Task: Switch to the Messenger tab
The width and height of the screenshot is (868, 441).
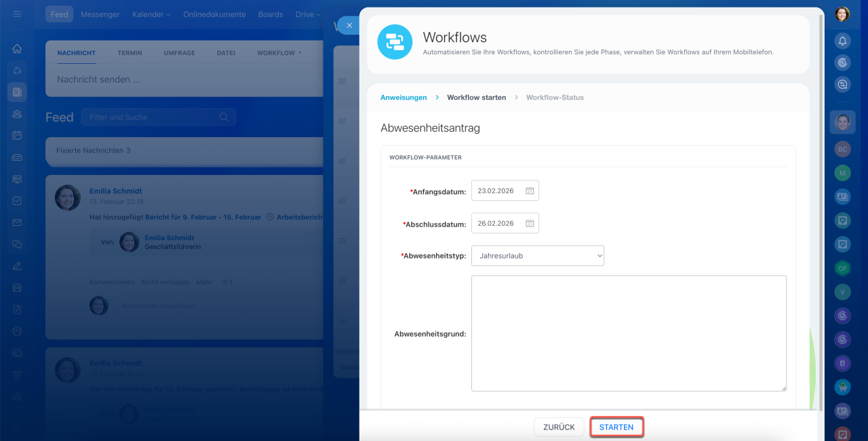Action: (x=100, y=14)
